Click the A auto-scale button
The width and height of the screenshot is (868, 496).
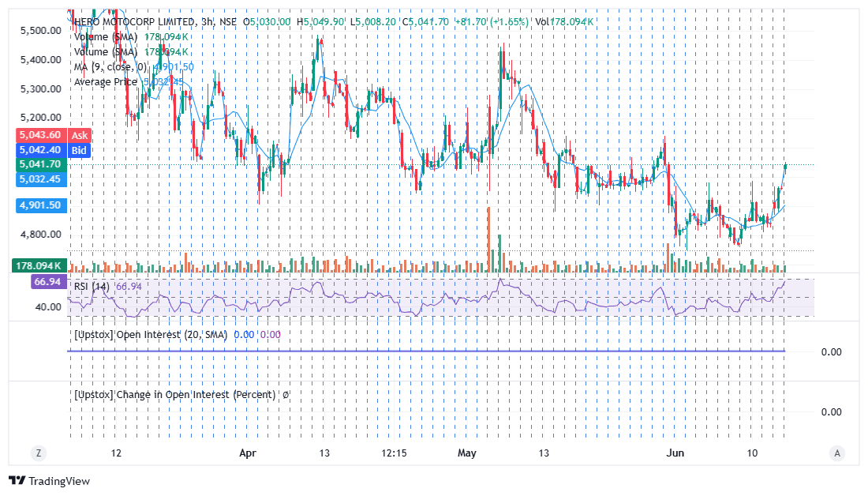837,453
